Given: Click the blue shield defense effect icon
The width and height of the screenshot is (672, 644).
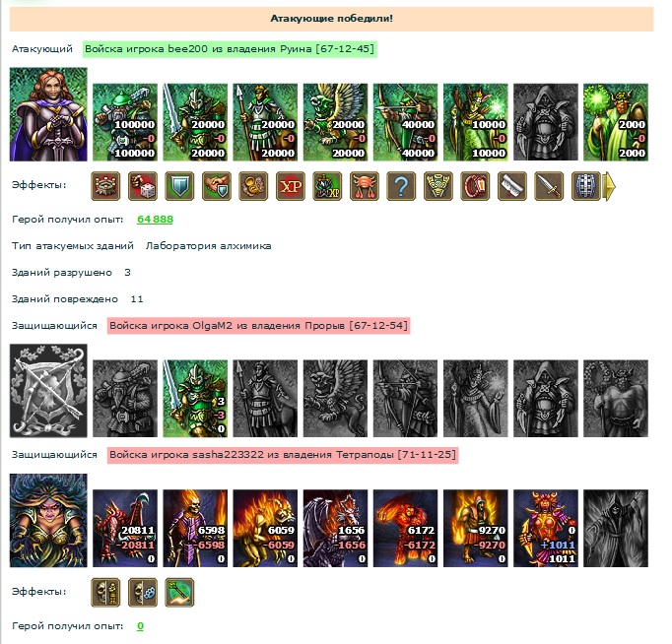Looking at the screenshot, I should (179, 186).
